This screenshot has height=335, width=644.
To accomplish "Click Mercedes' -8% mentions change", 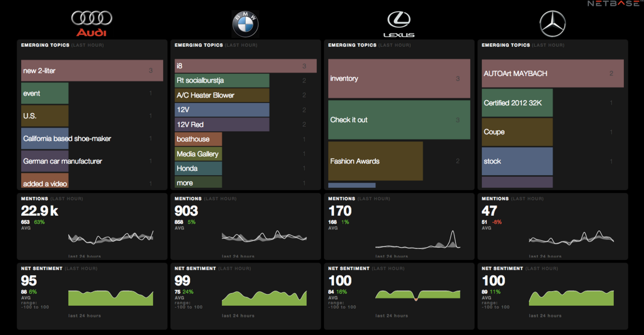I will pyautogui.click(x=497, y=222).
